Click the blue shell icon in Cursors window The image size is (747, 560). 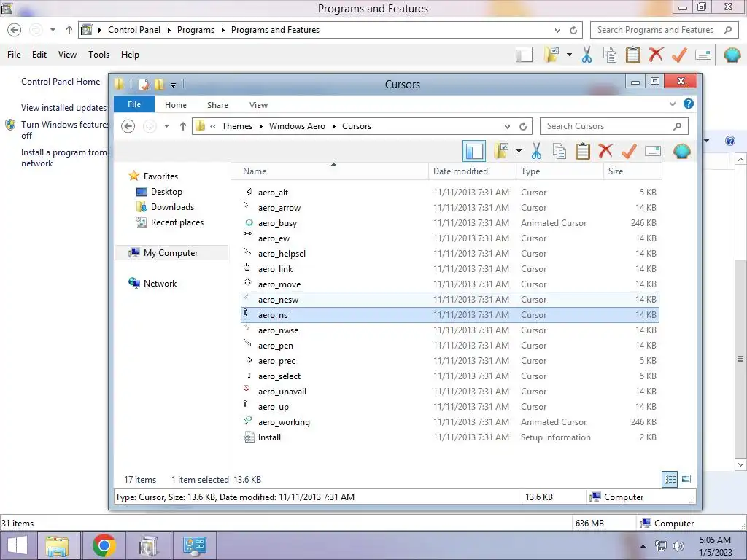pyautogui.click(x=682, y=152)
